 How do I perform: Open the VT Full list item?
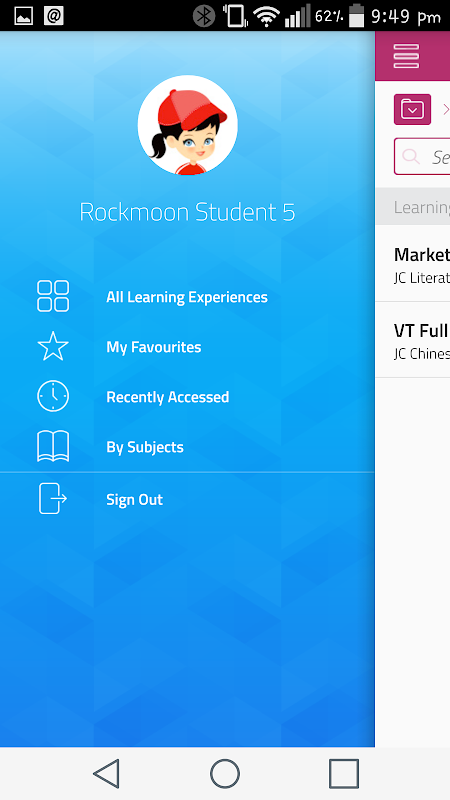tap(413, 340)
